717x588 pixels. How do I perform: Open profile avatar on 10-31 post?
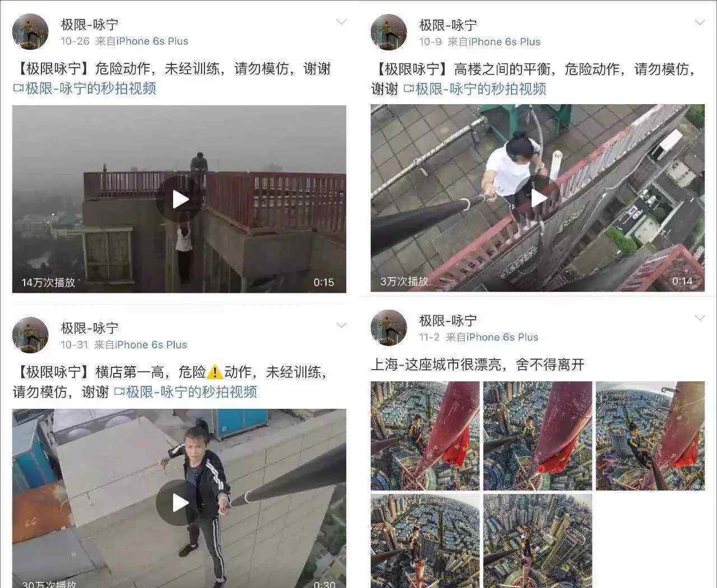tap(30, 335)
